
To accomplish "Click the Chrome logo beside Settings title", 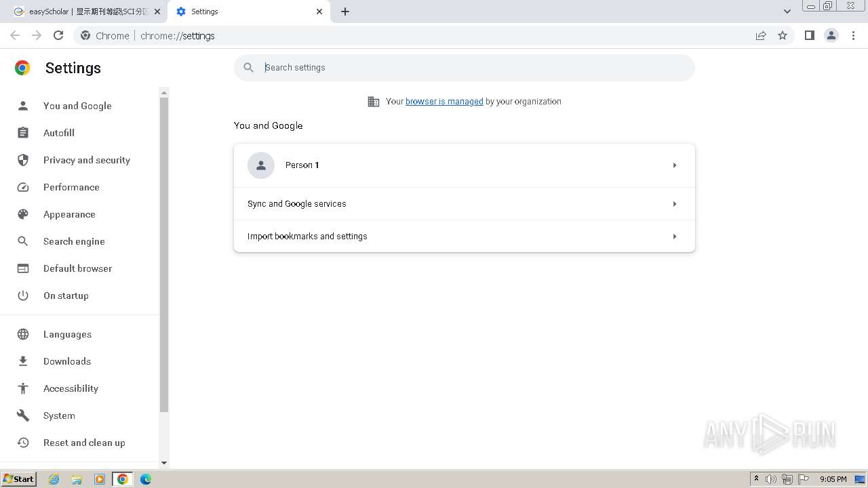I will point(22,68).
